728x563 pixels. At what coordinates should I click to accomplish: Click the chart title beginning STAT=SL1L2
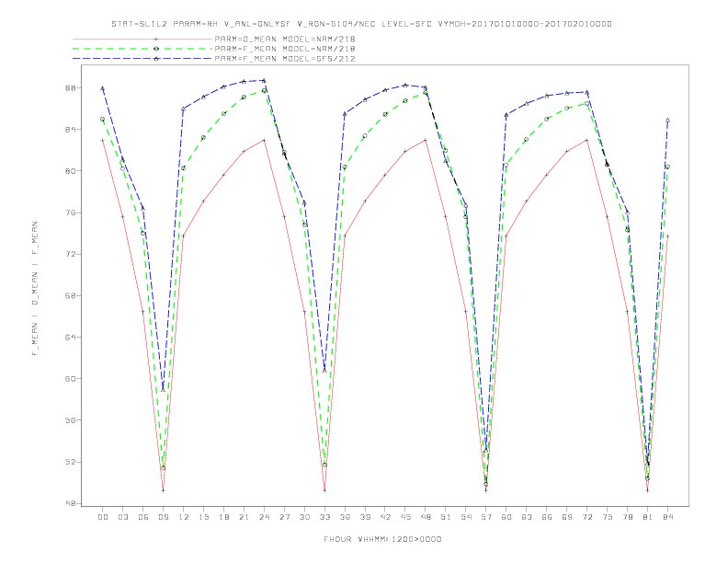click(x=361, y=24)
